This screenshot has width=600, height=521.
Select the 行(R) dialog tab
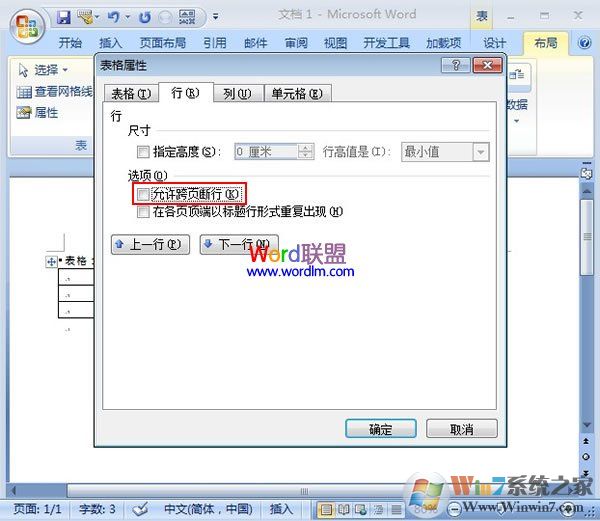(186, 93)
